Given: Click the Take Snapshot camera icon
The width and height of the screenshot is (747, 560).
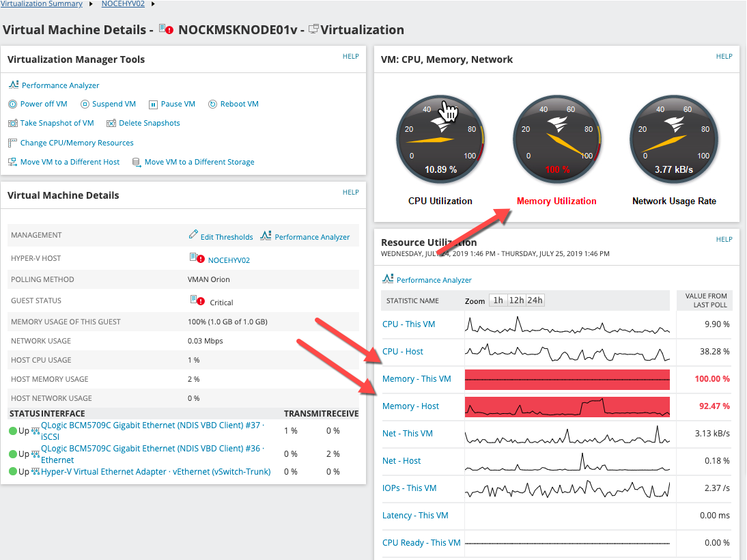Looking at the screenshot, I should (x=13, y=123).
